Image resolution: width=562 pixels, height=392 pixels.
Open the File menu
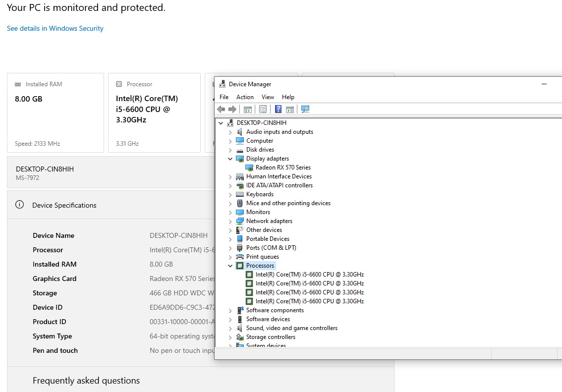224,97
